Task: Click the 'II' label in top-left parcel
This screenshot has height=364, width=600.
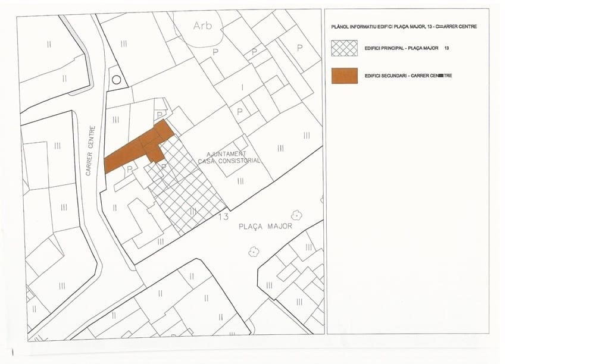Action: 49,45
